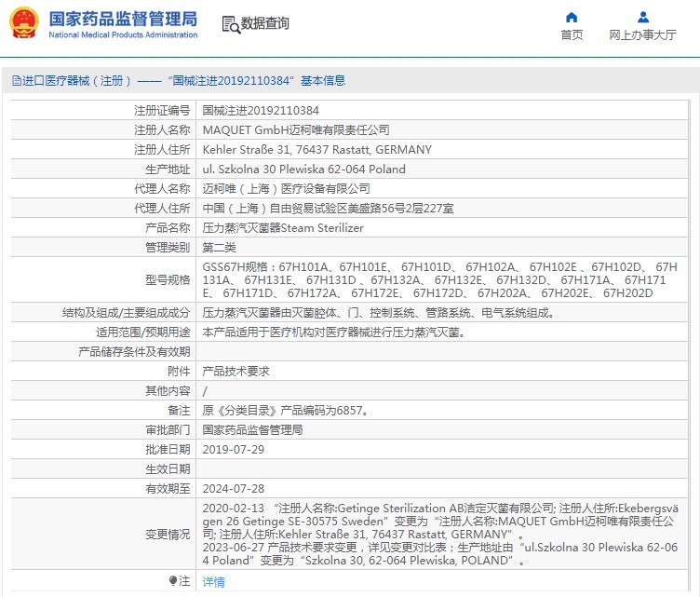Click the 其他内容 row label
This screenshot has width=700, height=597.
tap(168, 391)
